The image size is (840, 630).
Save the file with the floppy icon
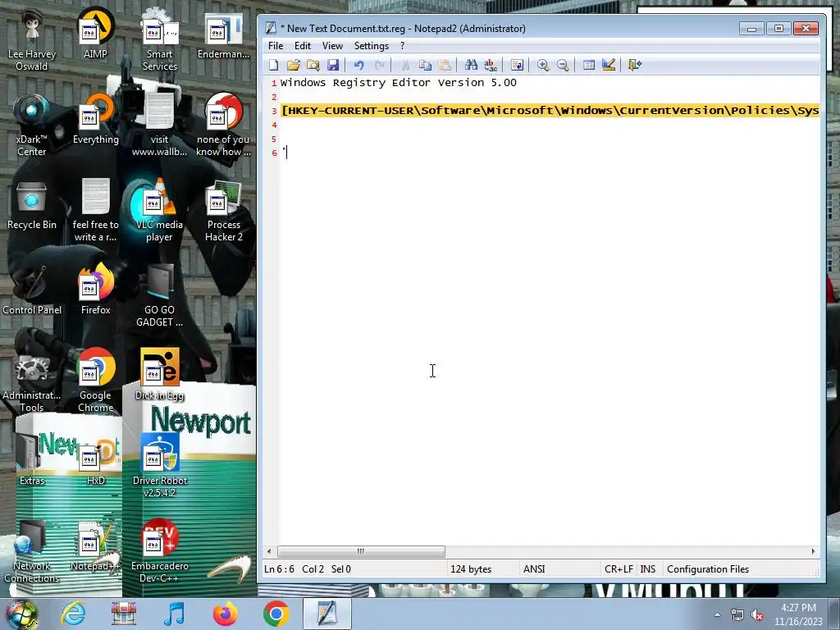[333, 66]
